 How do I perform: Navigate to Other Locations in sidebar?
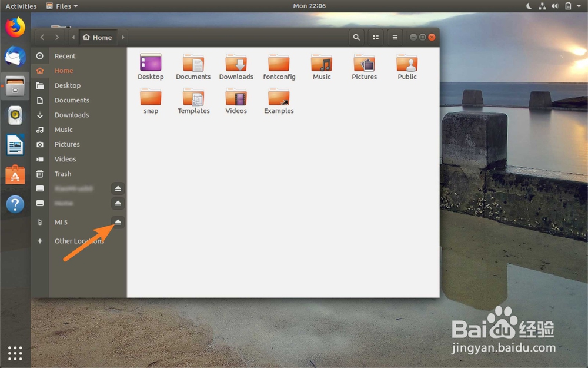click(x=79, y=241)
